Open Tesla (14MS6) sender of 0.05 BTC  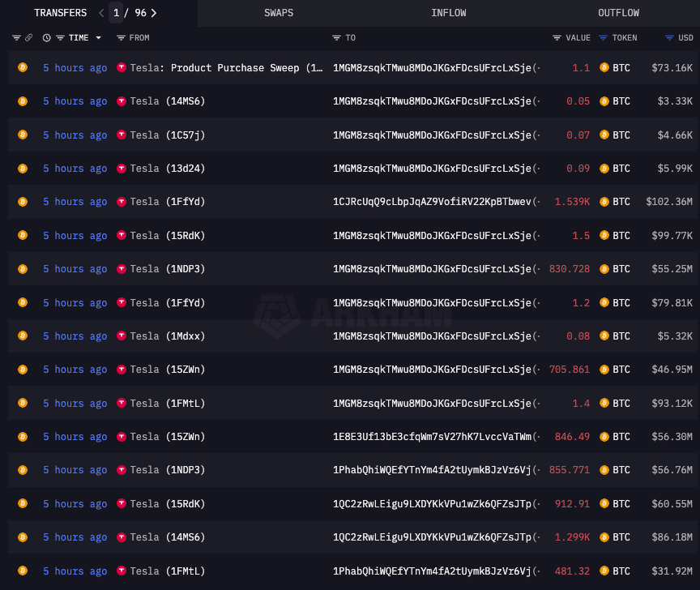coord(168,101)
